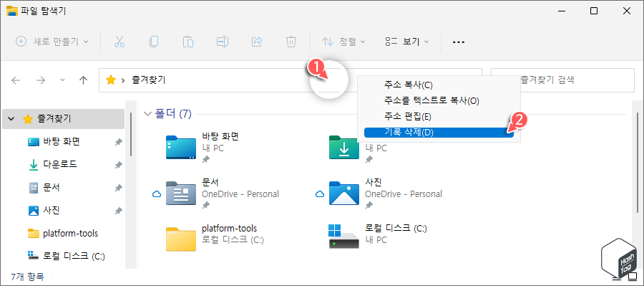Open 다운로드 in the sidebar
This screenshot has width=644, height=286.
click(60, 165)
